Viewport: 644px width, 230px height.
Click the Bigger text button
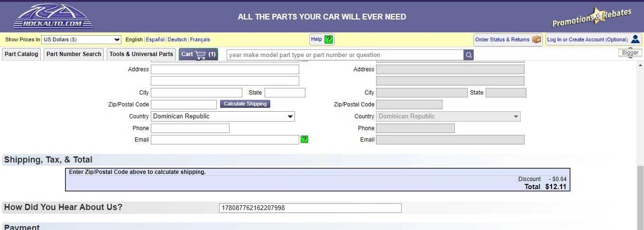click(x=630, y=53)
